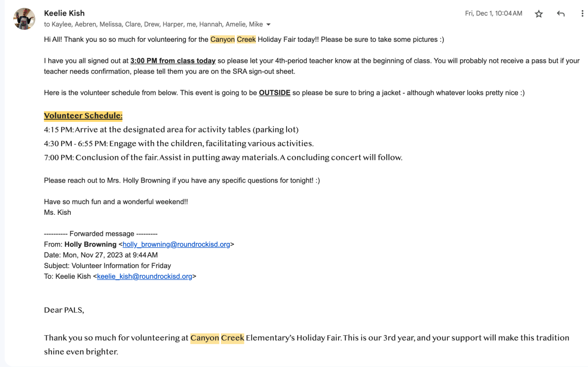Expand recipient details dropdown arrow
Screen dimensions: 588x367
269,24
